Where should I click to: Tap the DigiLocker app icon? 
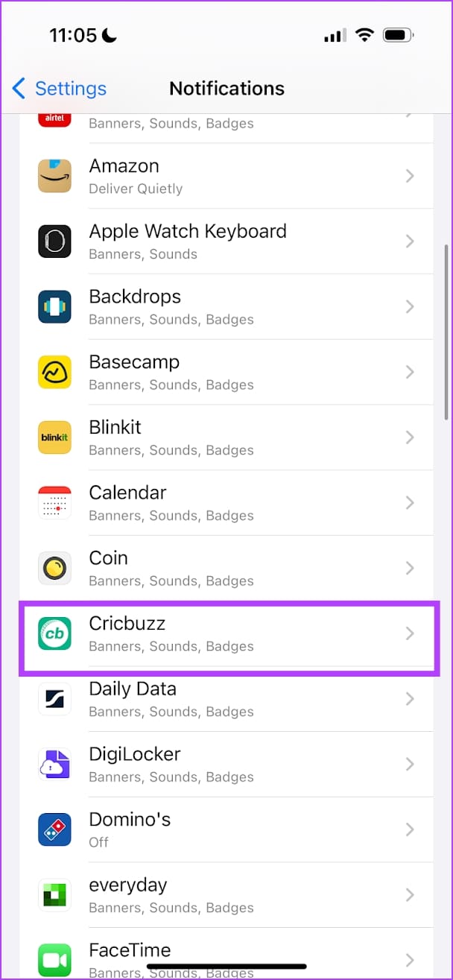coord(54,764)
